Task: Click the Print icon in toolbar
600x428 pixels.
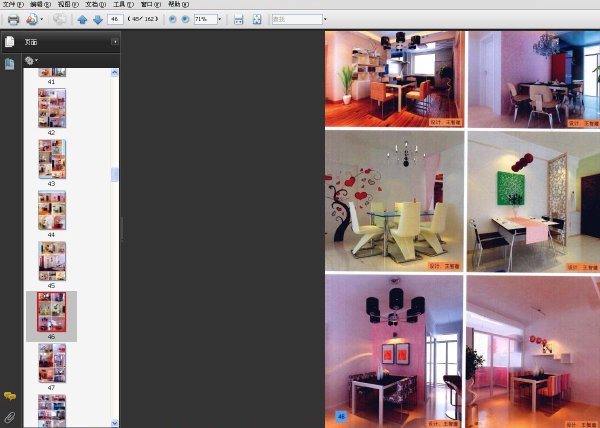Action: 13,19
